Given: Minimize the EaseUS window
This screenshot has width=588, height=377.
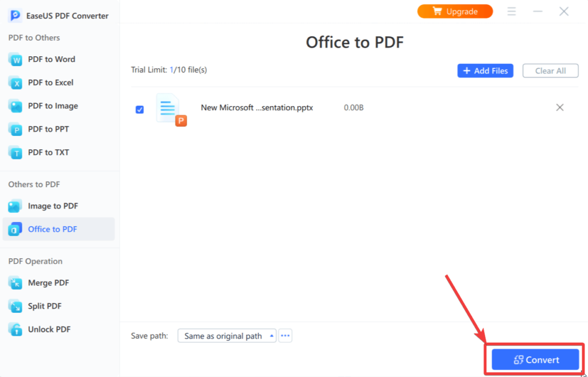Looking at the screenshot, I should pyautogui.click(x=537, y=11).
